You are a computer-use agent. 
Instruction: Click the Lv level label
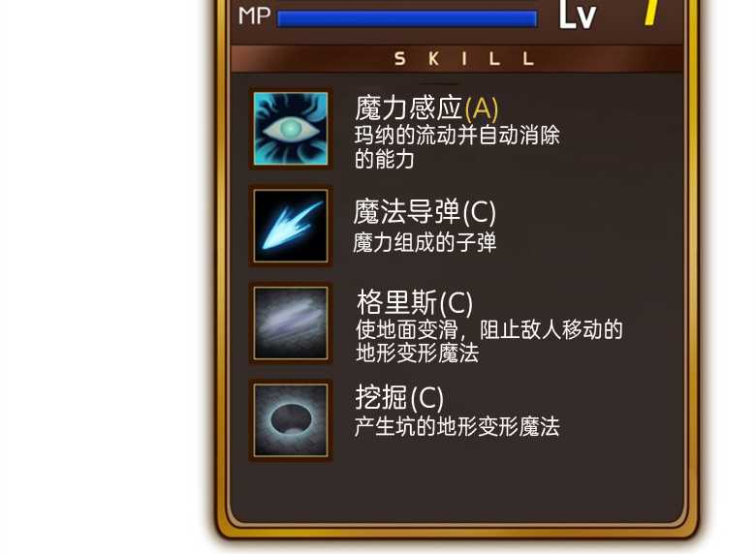coord(578,15)
